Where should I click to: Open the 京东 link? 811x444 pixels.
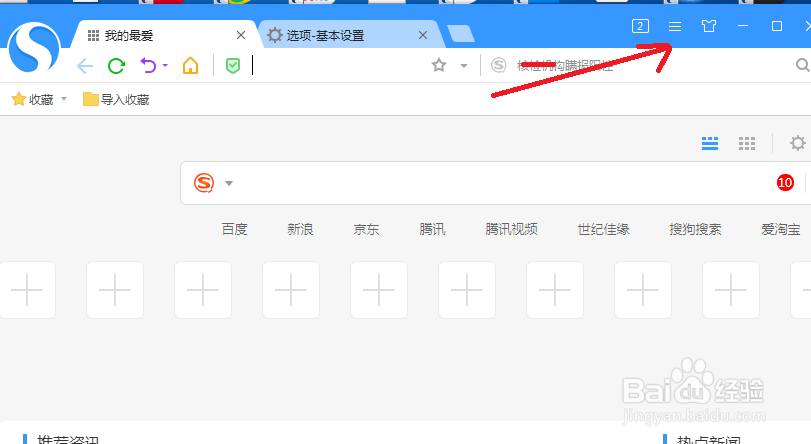coord(366,229)
